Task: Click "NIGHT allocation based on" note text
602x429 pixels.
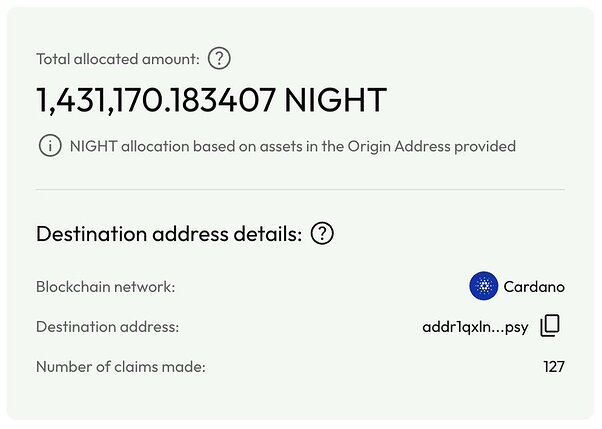Action: coord(160,146)
